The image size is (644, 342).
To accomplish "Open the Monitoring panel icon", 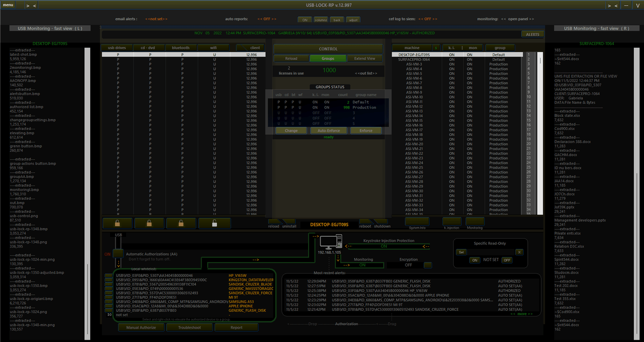I will (x=474, y=222).
